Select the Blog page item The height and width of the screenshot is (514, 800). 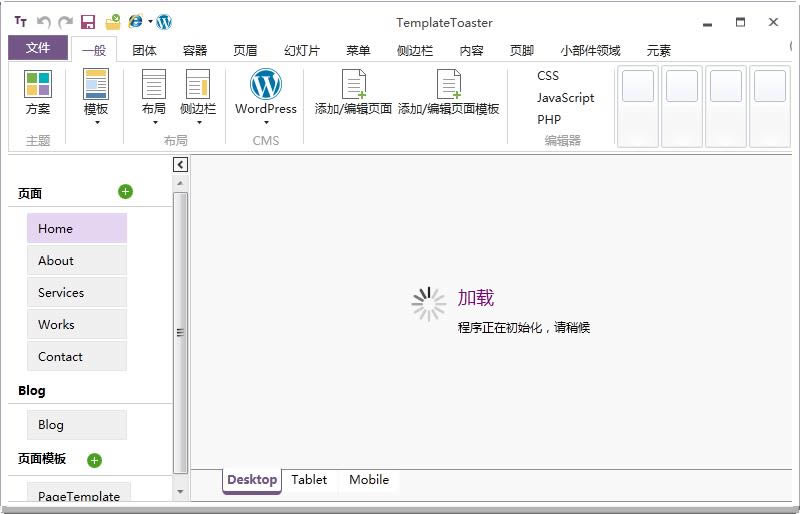[x=77, y=425]
